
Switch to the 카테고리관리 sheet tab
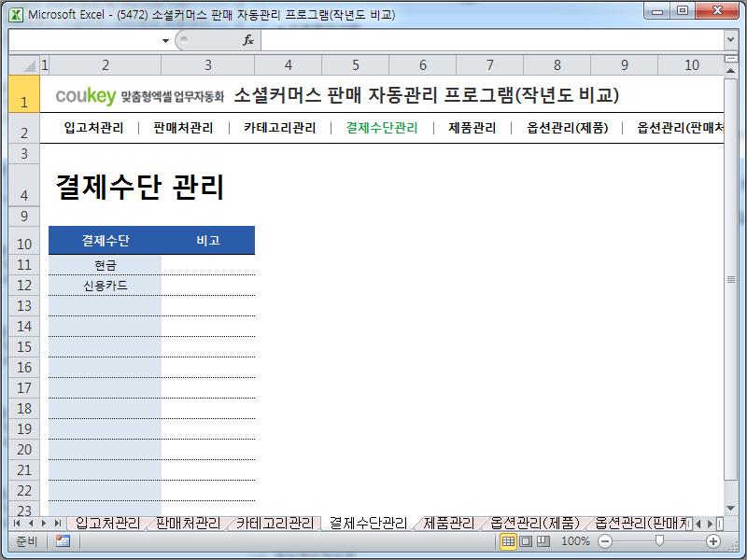click(x=275, y=523)
